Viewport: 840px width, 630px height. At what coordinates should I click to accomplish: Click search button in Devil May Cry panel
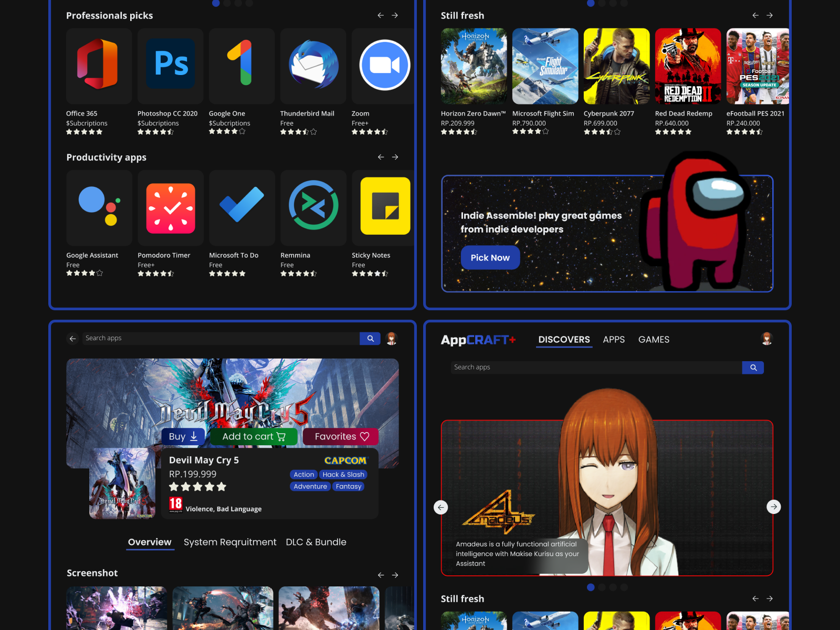pyautogui.click(x=370, y=339)
